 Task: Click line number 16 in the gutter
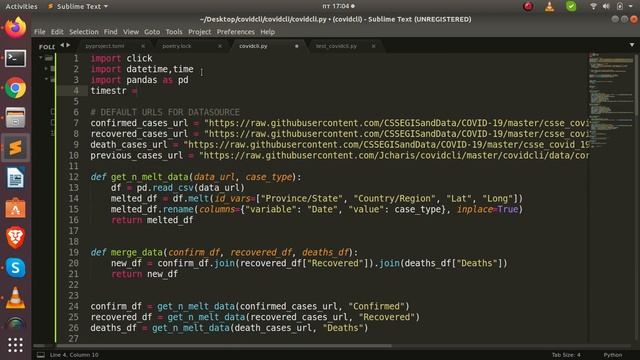pos(73,220)
